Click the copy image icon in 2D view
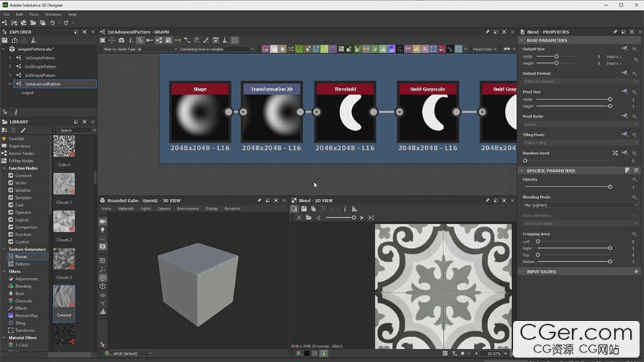This screenshot has height=362, width=644. 313,209
